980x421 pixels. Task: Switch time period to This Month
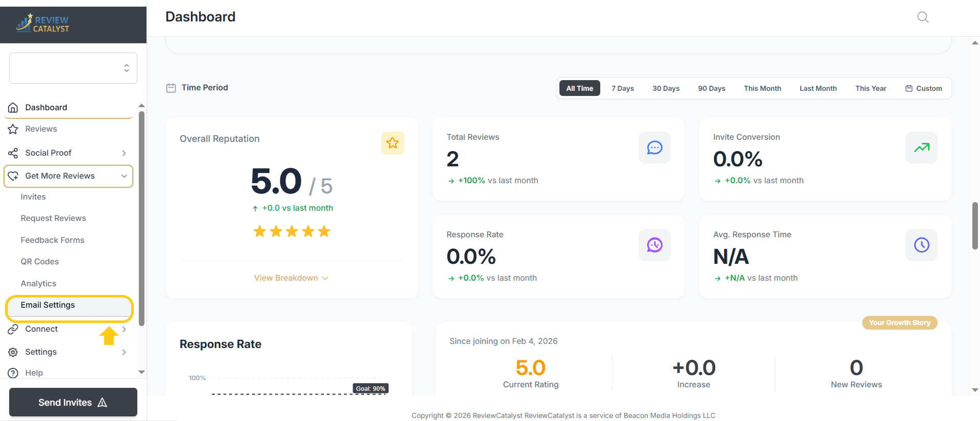pyautogui.click(x=762, y=88)
